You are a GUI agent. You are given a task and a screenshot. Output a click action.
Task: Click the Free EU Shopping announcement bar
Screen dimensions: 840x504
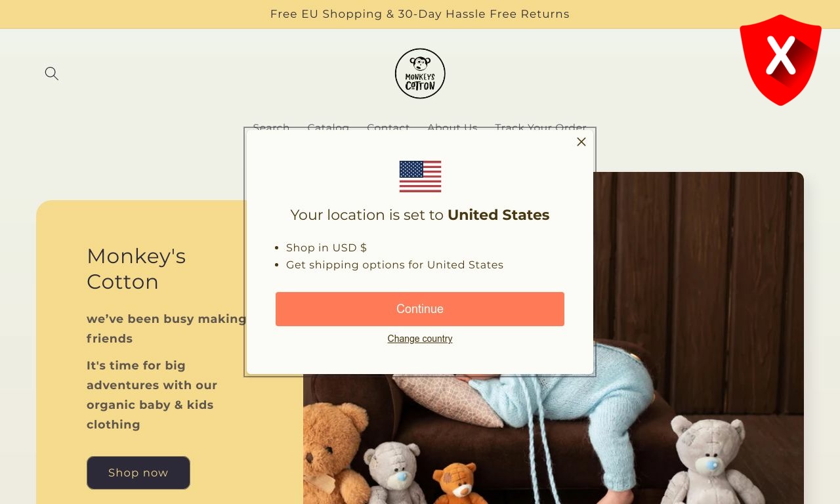420,14
